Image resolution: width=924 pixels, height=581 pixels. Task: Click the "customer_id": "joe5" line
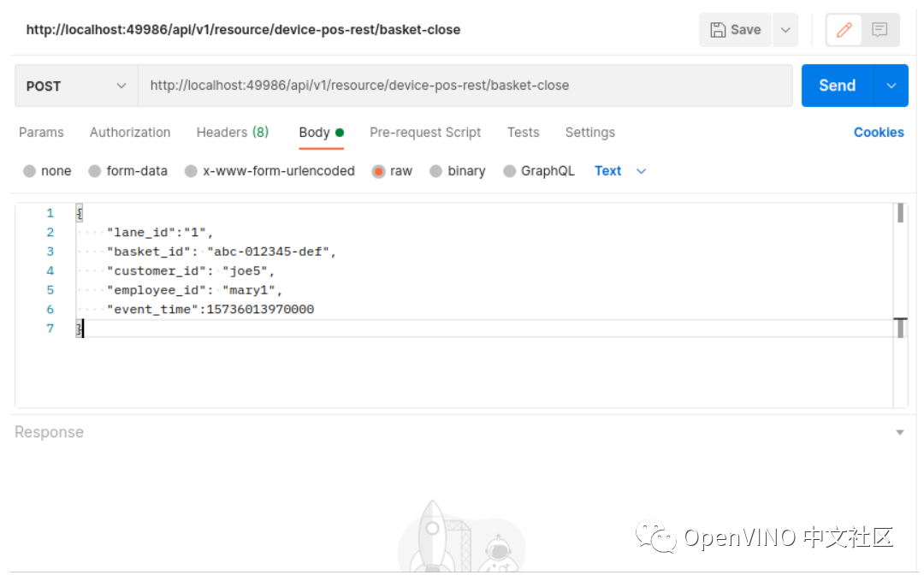coord(190,271)
